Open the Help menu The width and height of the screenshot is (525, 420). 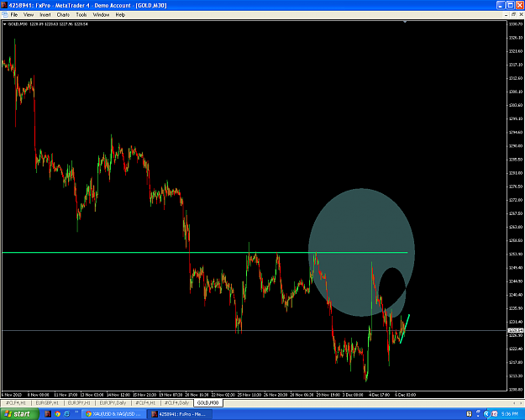(x=120, y=15)
